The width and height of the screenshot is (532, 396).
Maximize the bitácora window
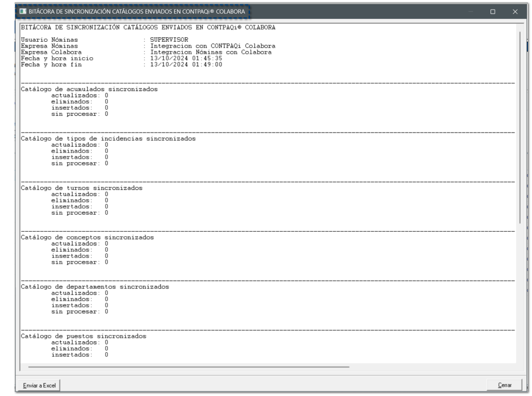click(x=493, y=11)
